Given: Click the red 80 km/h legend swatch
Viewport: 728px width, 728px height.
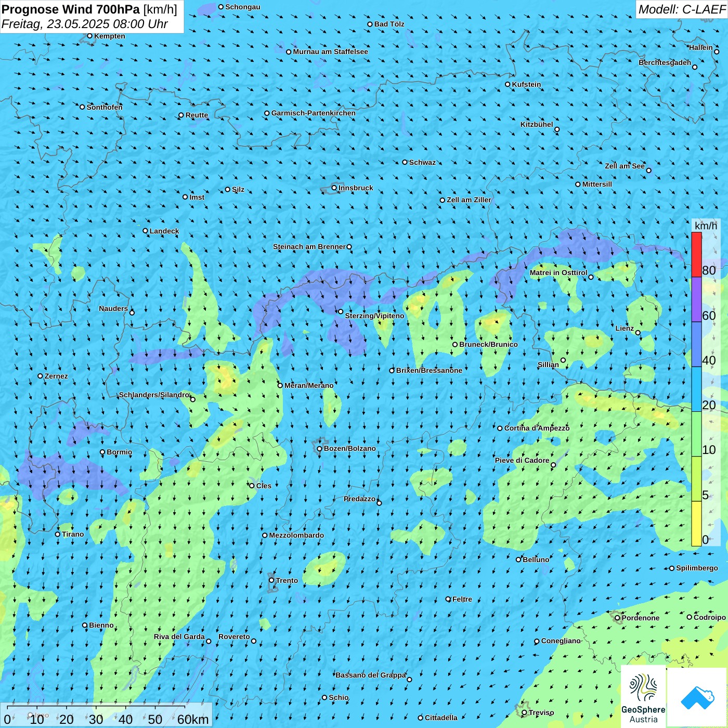Looking at the screenshot, I should click(696, 254).
